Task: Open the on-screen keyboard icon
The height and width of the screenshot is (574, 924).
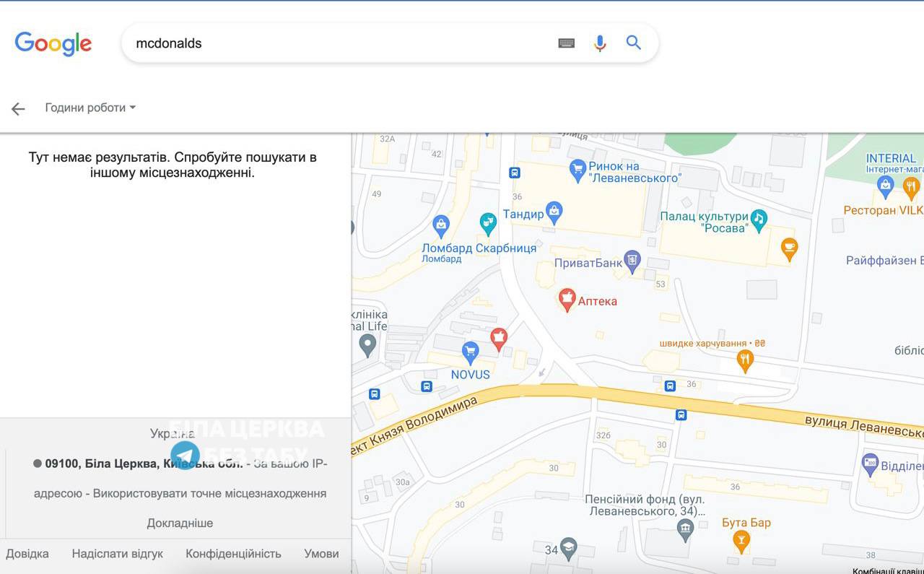Action: pos(567,43)
